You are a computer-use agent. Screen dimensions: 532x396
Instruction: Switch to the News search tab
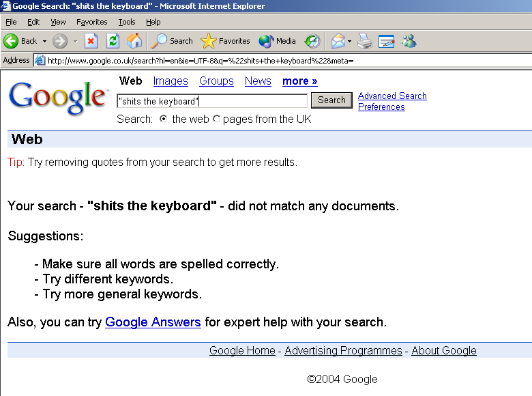tap(258, 81)
